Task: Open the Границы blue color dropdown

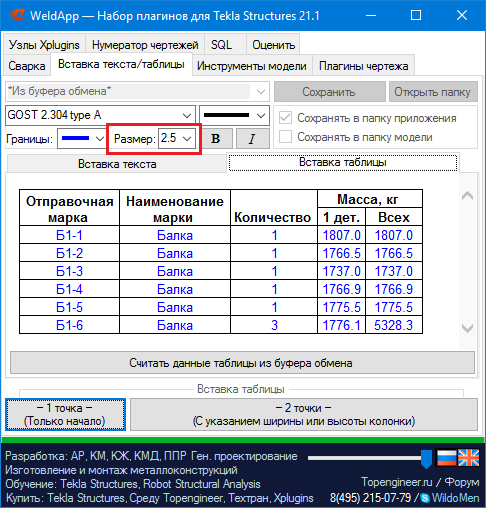Action: (x=81, y=139)
